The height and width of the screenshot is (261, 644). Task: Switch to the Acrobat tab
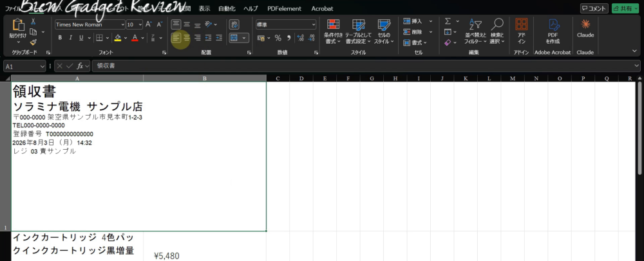[x=322, y=8]
